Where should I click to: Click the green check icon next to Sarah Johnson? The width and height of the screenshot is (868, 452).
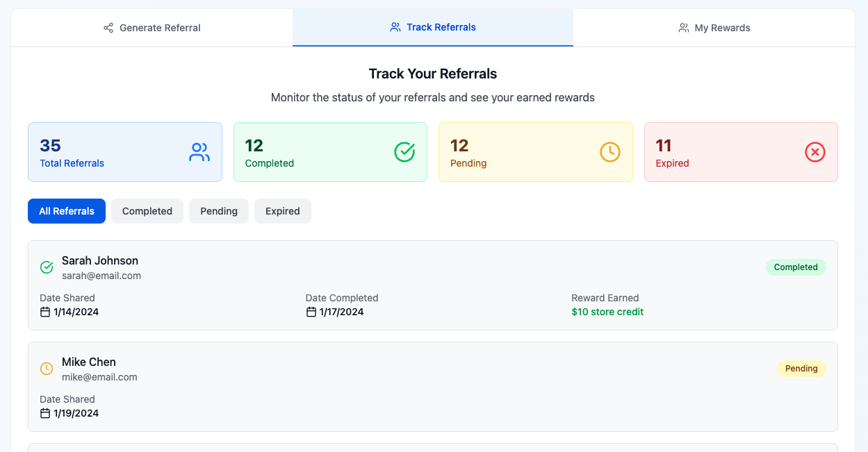tap(47, 267)
